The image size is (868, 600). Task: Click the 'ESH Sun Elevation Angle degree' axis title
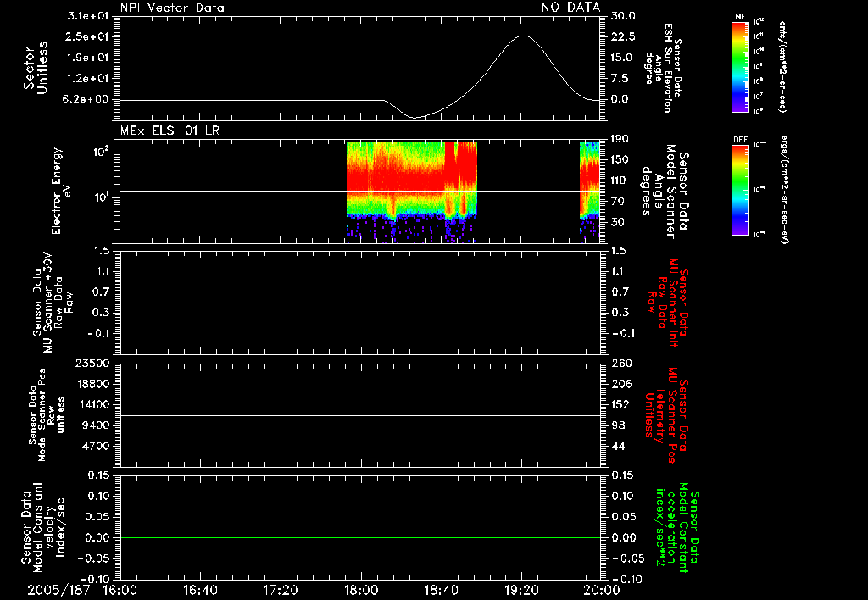pyautogui.click(x=663, y=68)
